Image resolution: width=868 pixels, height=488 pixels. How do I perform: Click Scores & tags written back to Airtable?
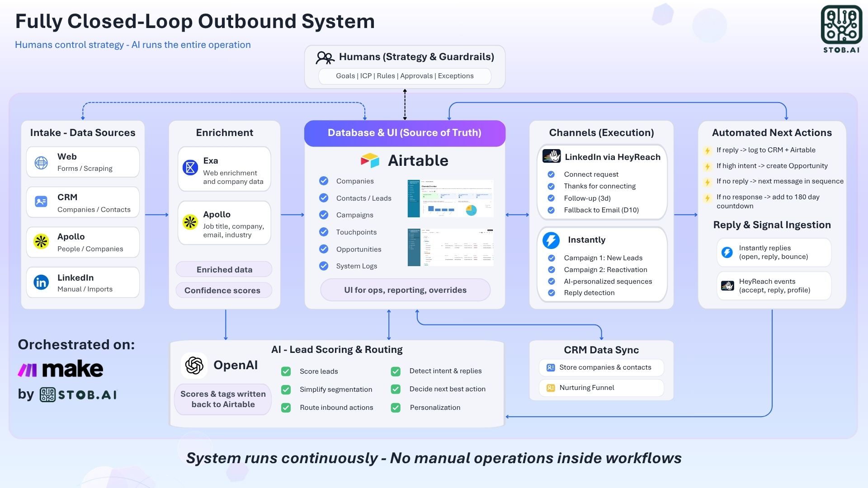[x=223, y=399]
